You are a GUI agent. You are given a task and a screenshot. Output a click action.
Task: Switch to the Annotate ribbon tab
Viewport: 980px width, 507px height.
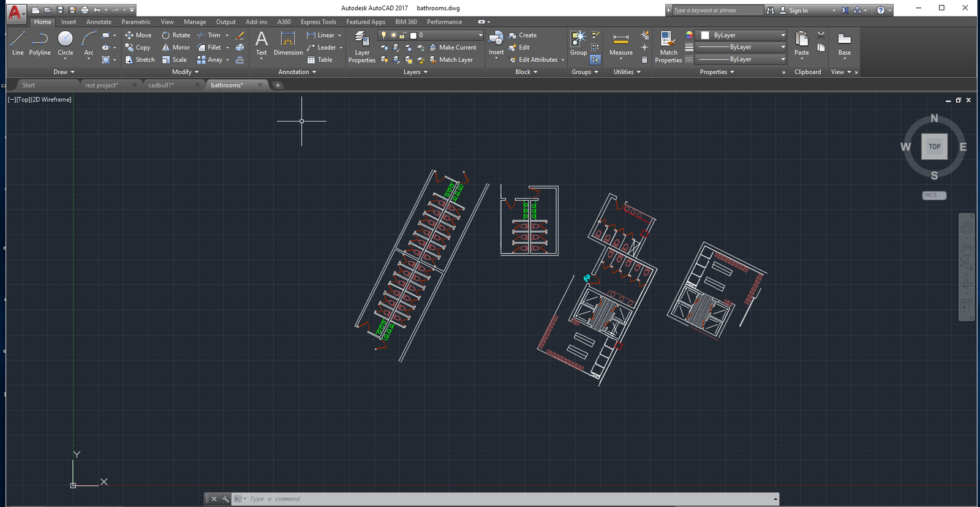(99, 22)
